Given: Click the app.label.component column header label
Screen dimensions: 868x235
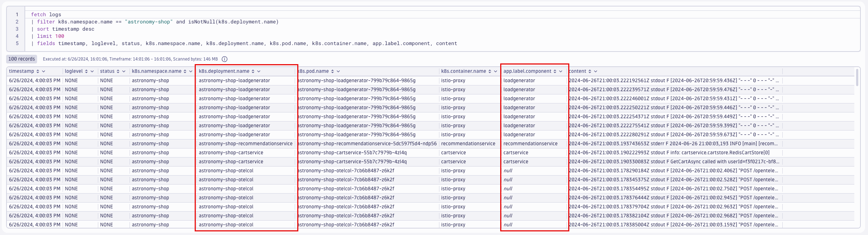Looking at the screenshot, I should pos(527,71).
